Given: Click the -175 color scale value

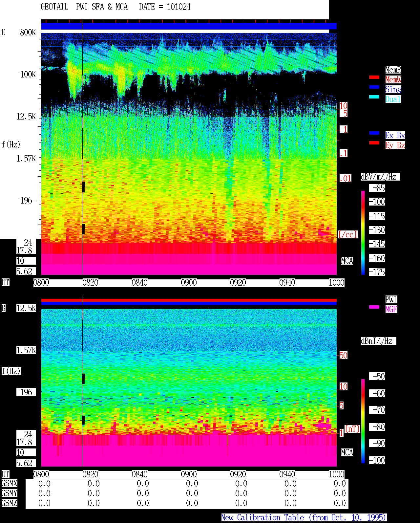Looking at the screenshot, I should (x=377, y=272).
